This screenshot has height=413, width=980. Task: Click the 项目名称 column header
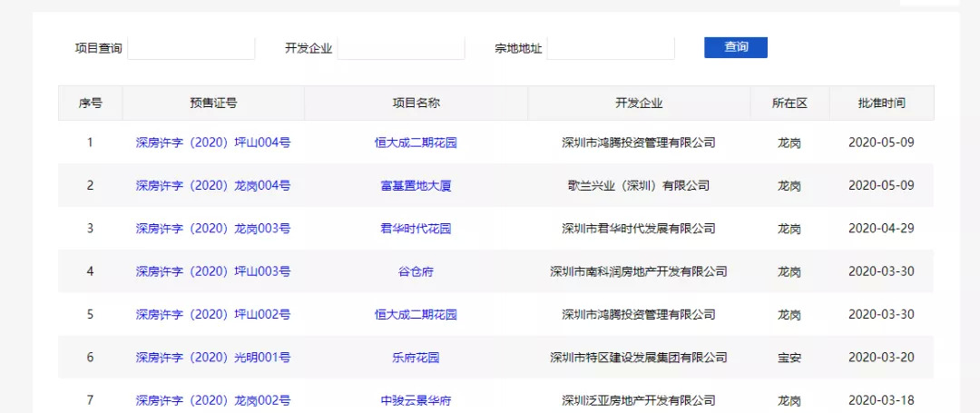point(416,103)
